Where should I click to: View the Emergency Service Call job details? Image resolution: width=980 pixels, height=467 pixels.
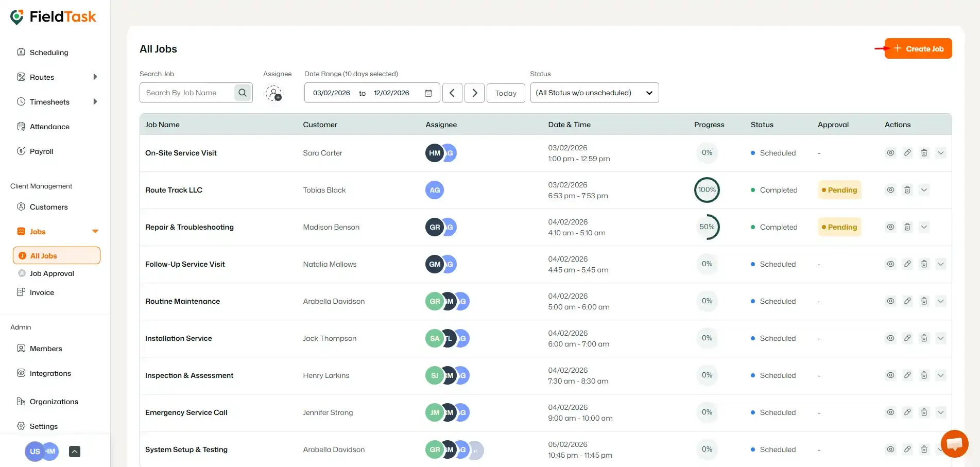point(890,412)
